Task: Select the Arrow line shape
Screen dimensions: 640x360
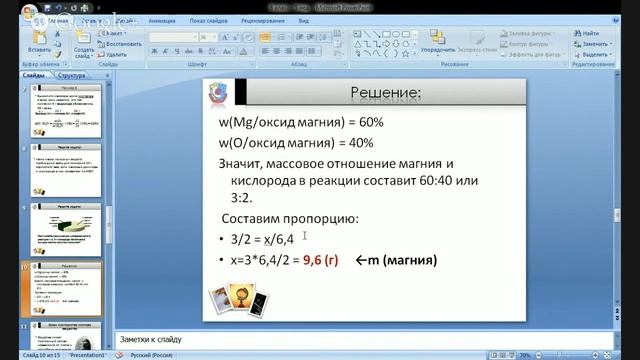Action: point(376,34)
